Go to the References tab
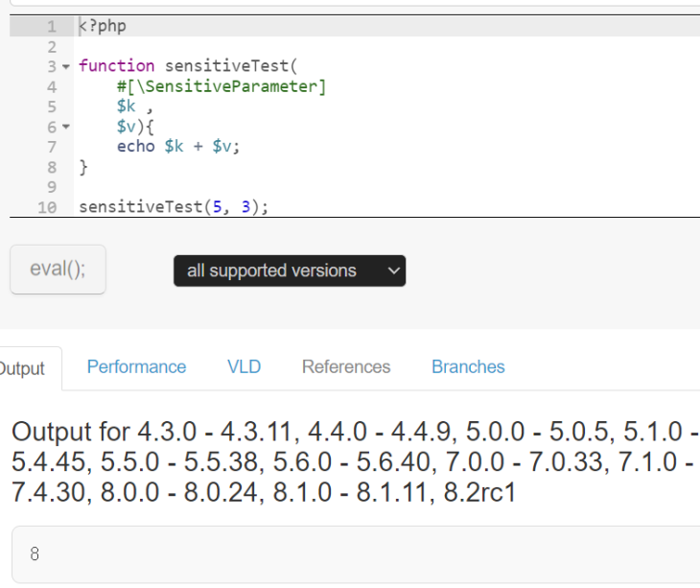700x588 pixels. [346, 366]
